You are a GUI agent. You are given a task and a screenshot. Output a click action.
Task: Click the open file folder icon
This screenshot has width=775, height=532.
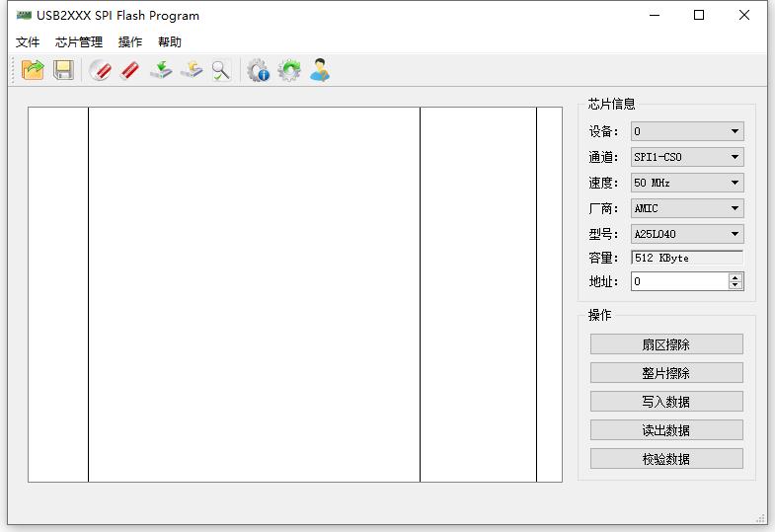pyautogui.click(x=33, y=70)
